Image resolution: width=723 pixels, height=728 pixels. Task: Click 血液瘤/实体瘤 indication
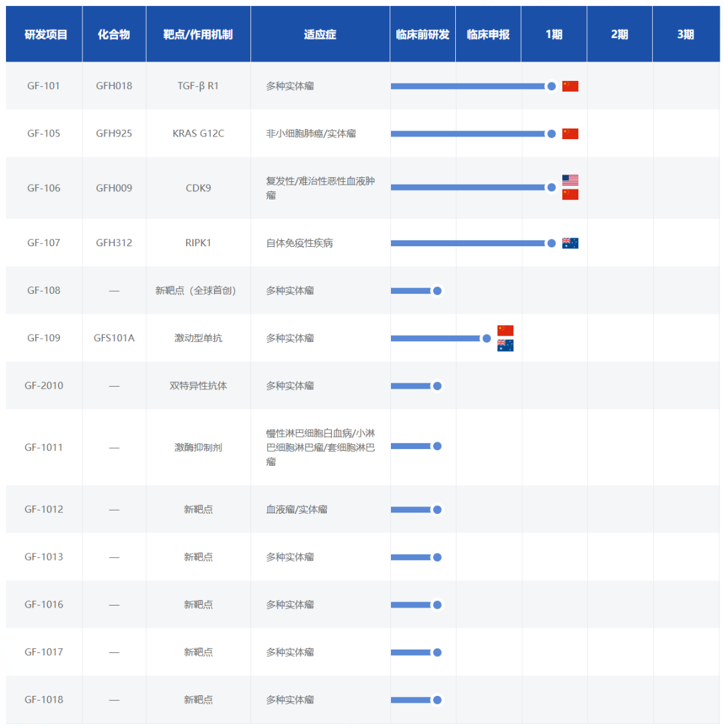pyautogui.click(x=297, y=509)
